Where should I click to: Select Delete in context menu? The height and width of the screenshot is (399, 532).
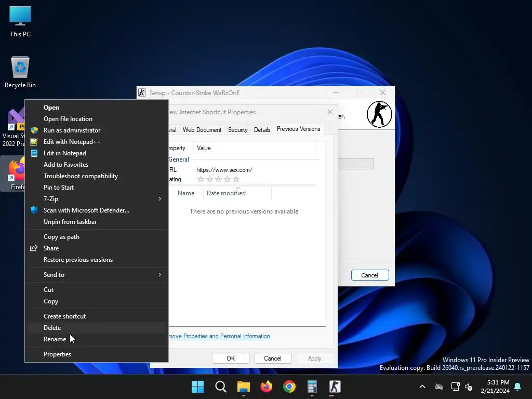point(96,328)
